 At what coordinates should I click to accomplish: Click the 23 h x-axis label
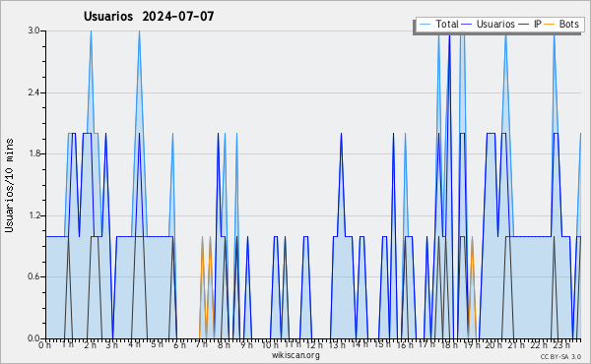pyautogui.click(x=560, y=344)
